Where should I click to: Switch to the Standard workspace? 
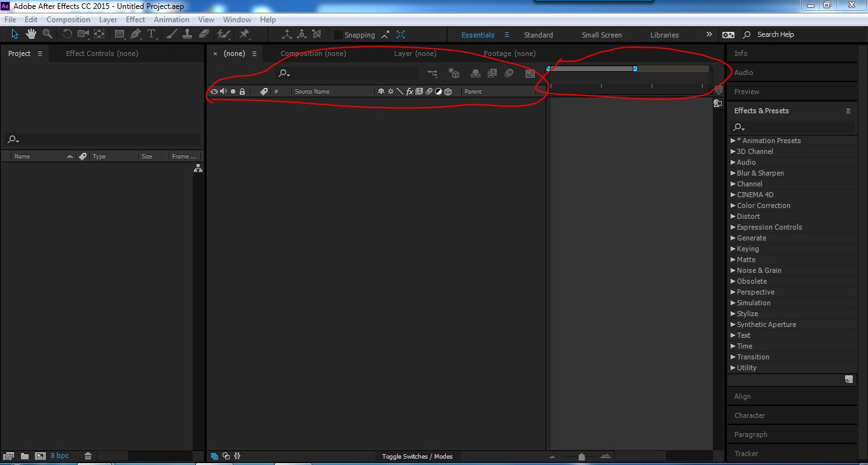tap(538, 35)
